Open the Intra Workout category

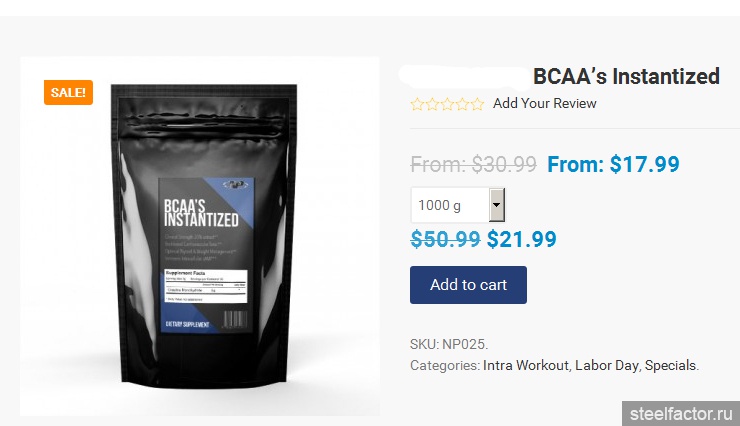526,365
